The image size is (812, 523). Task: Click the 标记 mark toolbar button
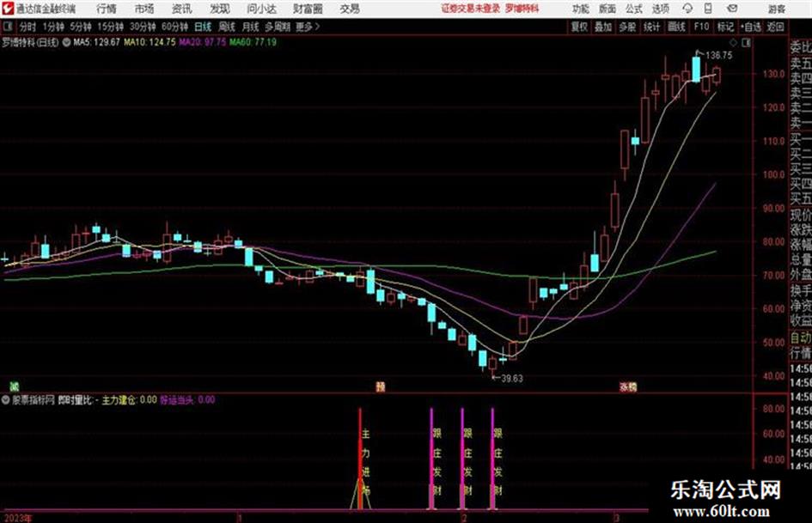725,27
